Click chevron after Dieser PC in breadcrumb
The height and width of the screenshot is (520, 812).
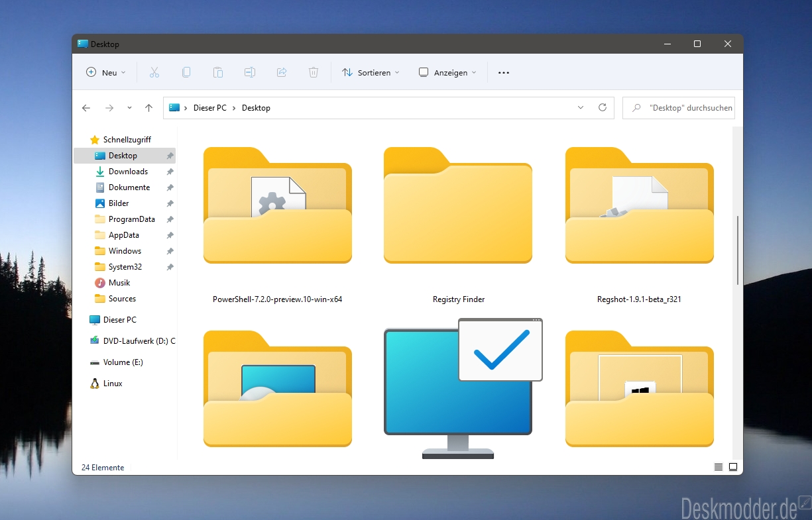[x=234, y=108]
